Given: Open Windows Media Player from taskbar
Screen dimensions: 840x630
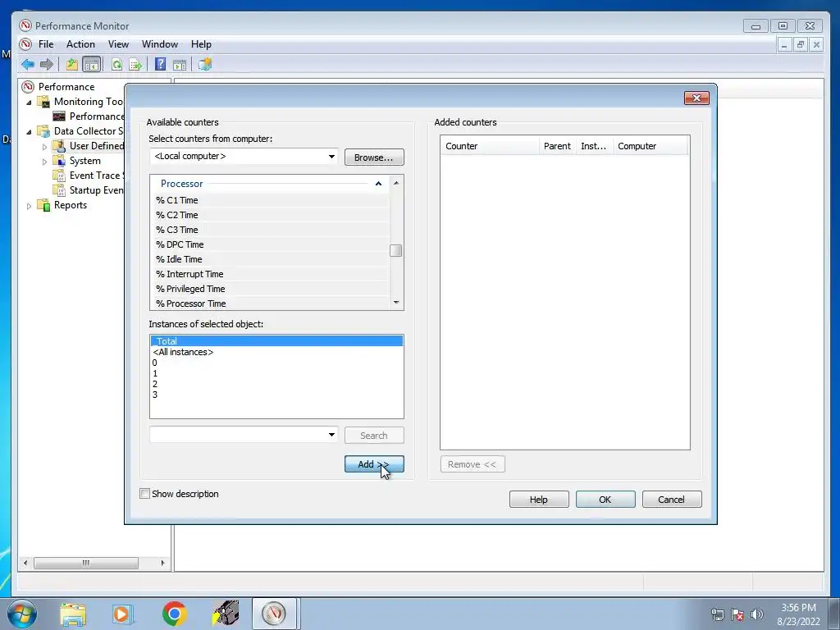Looking at the screenshot, I should point(122,614).
